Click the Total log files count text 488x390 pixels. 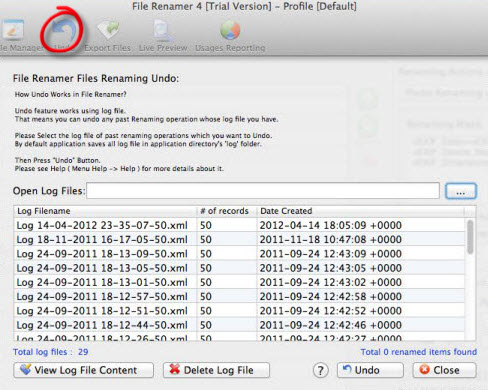click(51, 352)
